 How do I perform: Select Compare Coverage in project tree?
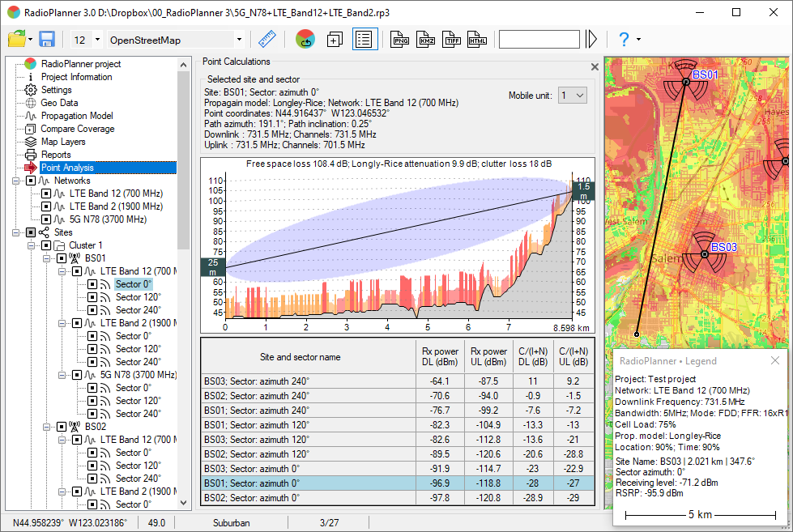point(77,129)
